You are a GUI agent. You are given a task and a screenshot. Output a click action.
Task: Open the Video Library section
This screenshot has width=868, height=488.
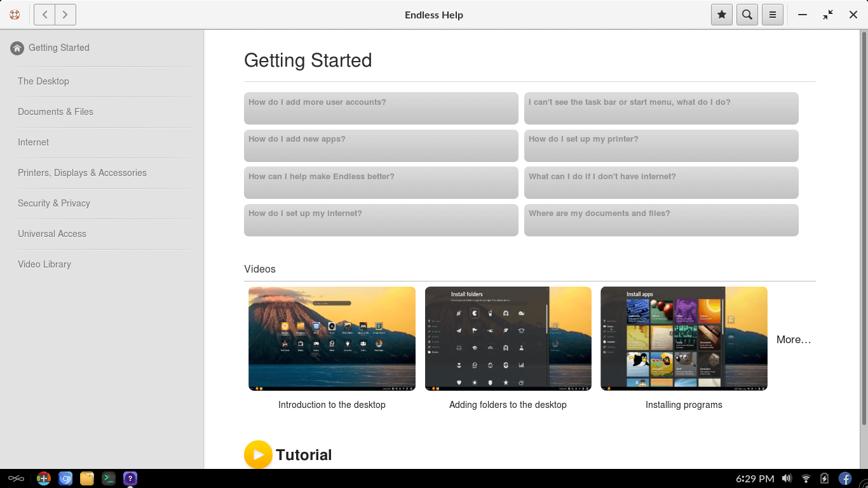102,264
